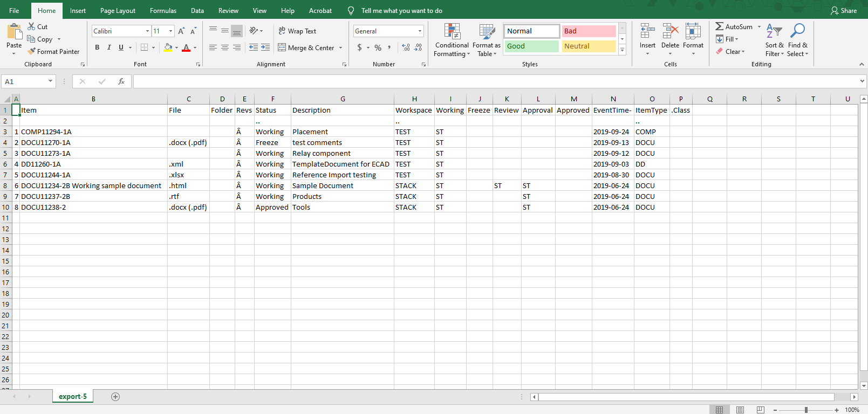The image size is (868, 414).
Task: Switch to the Insert tab
Action: click(78, 10)
